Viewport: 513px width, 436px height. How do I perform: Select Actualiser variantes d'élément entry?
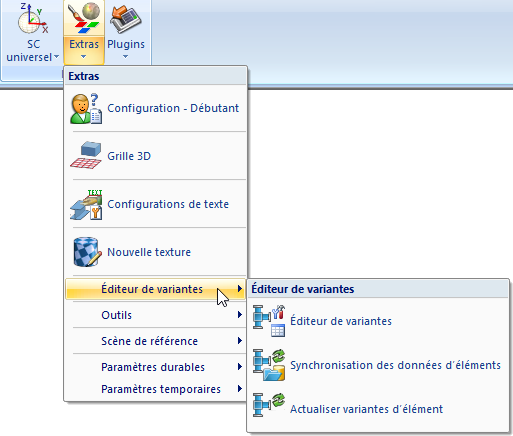378,409
